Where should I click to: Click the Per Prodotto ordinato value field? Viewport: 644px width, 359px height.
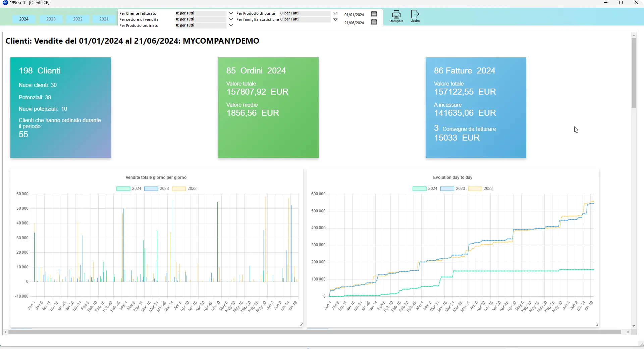click(201, 25)
